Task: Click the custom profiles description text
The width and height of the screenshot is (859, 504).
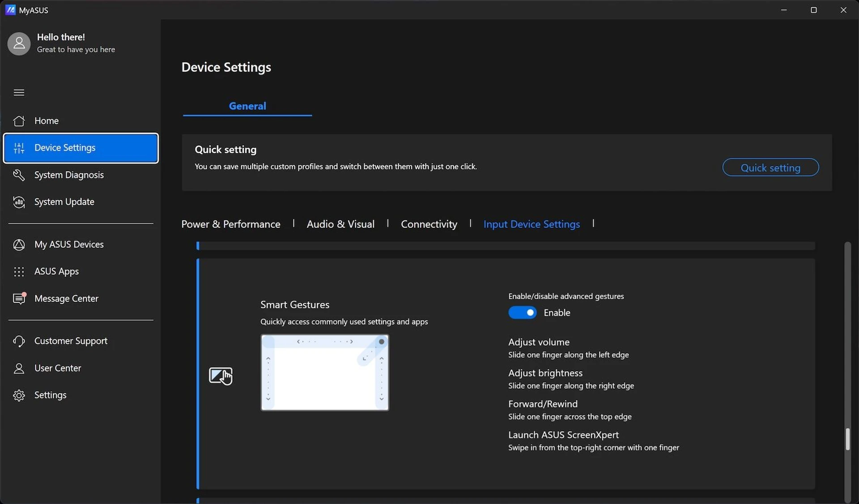Action: click(x=336, y=166)
